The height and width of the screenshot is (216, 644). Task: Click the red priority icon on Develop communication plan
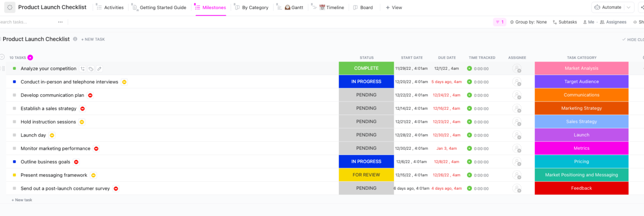pos(90,96)
